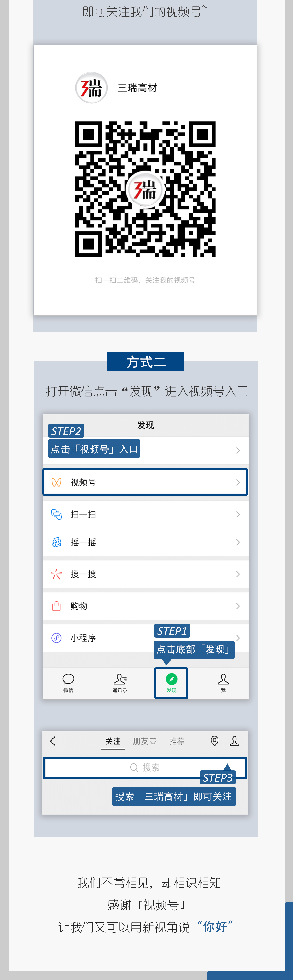This screenshot has width=293, height=980.
Task: Tap the location pin icon
Action: point(215,741)
